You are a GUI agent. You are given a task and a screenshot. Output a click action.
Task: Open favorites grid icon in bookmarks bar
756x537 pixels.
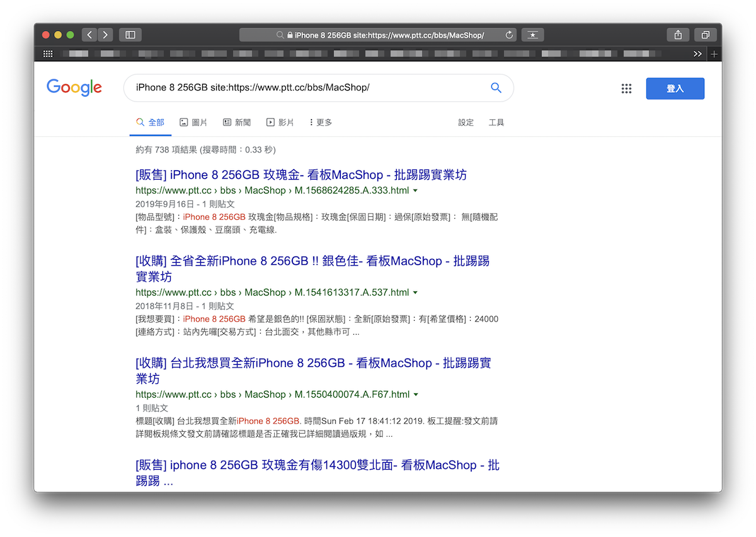point(48,54)
